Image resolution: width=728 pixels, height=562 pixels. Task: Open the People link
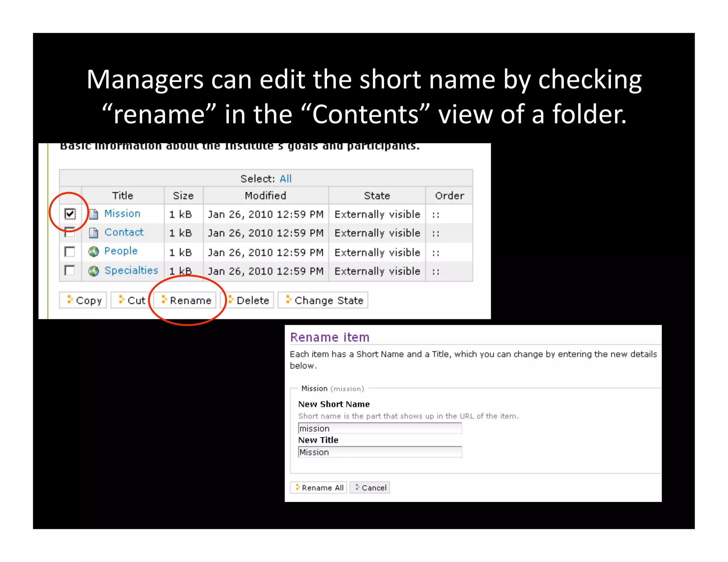(121, 251)
